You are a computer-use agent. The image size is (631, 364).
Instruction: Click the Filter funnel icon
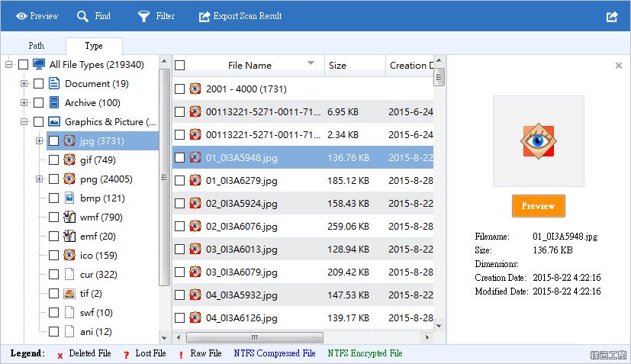click(143, 16)
